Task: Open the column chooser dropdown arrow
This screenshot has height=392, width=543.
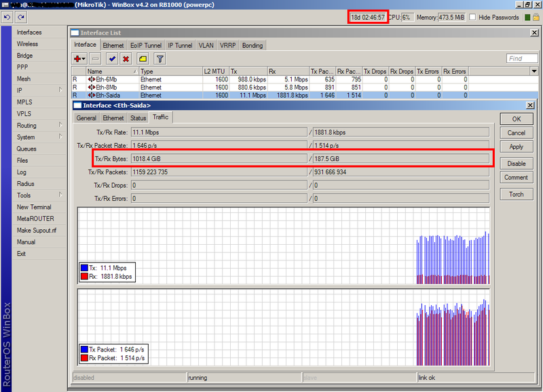Action: pyautogui.click(x=534, y=71)
